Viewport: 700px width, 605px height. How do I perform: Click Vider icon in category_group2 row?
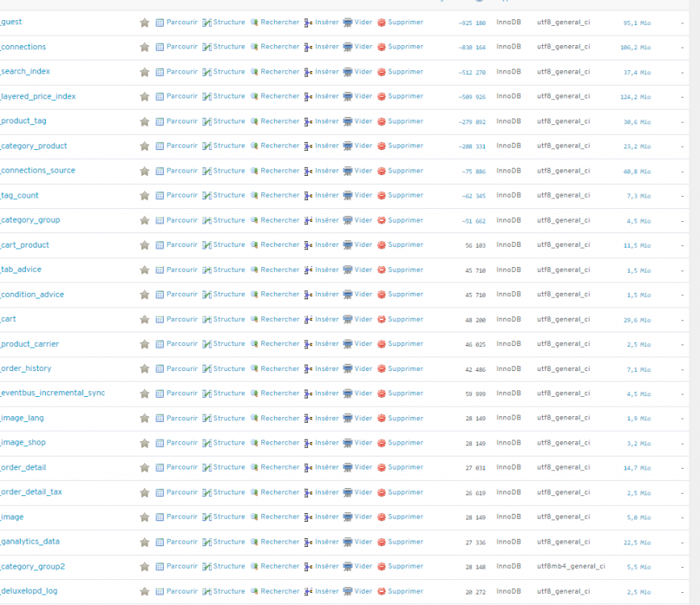click(x=348, y=567)
